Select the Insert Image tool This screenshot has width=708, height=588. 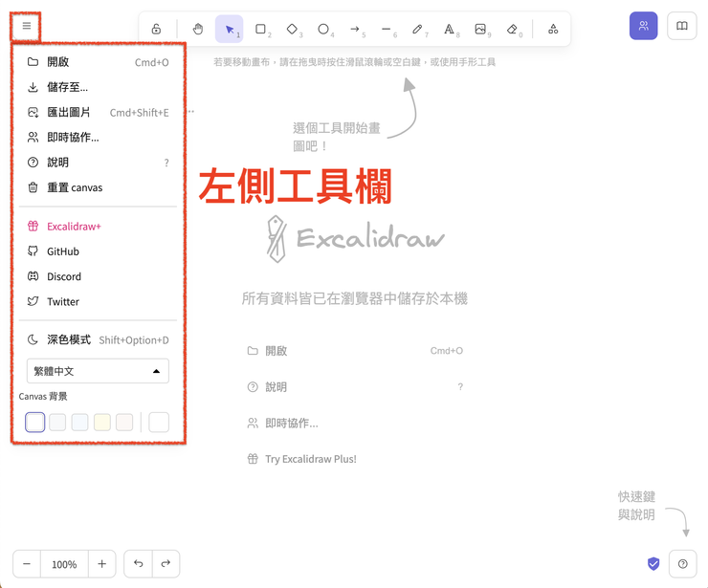(480, 29)
